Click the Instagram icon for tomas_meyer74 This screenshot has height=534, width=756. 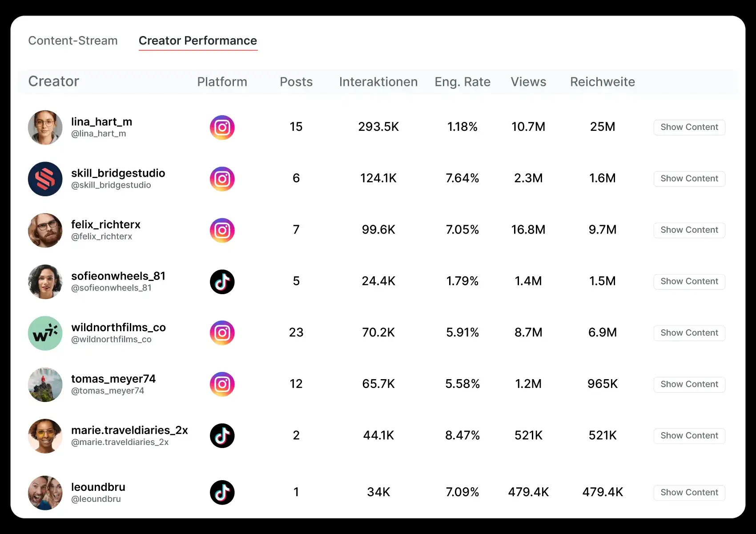point(222,384)
